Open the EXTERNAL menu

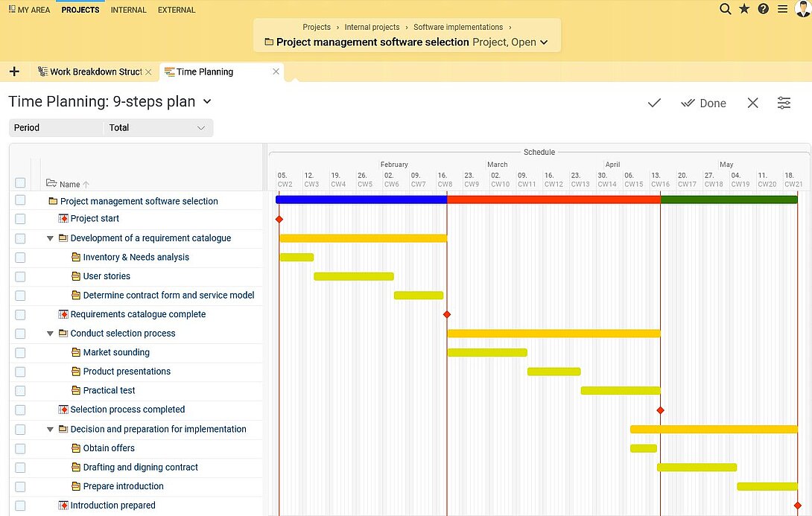[x=177, y=10]
